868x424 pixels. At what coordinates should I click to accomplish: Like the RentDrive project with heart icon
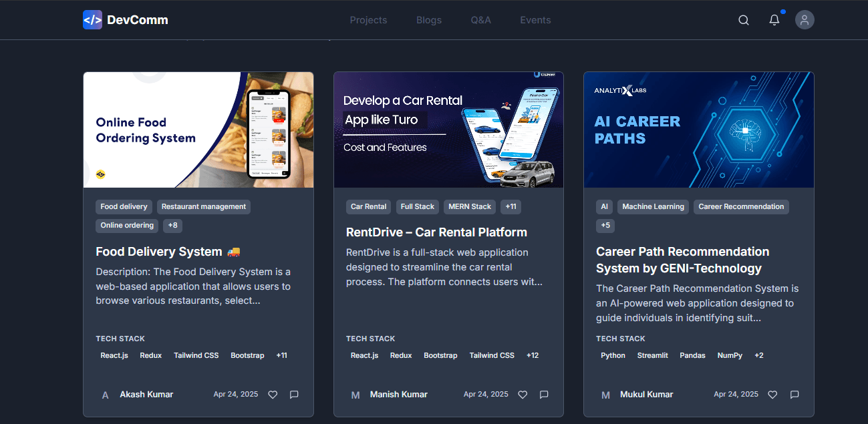[x=523, y=395]
